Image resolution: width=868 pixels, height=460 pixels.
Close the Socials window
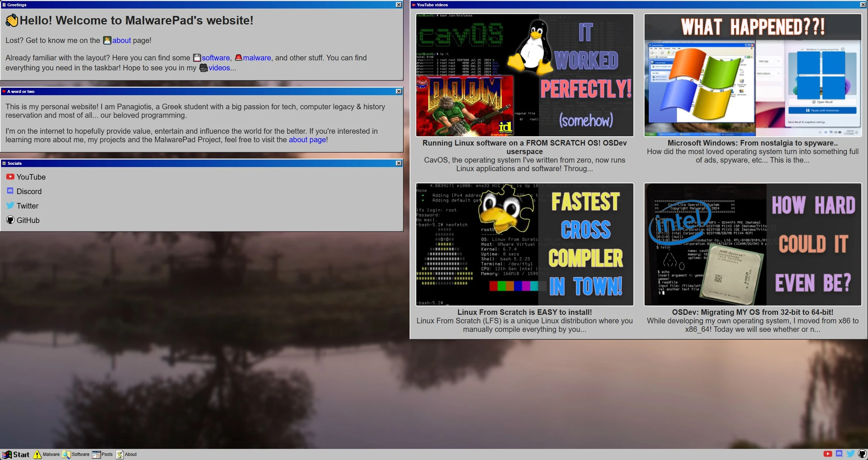tap(398, 163)
